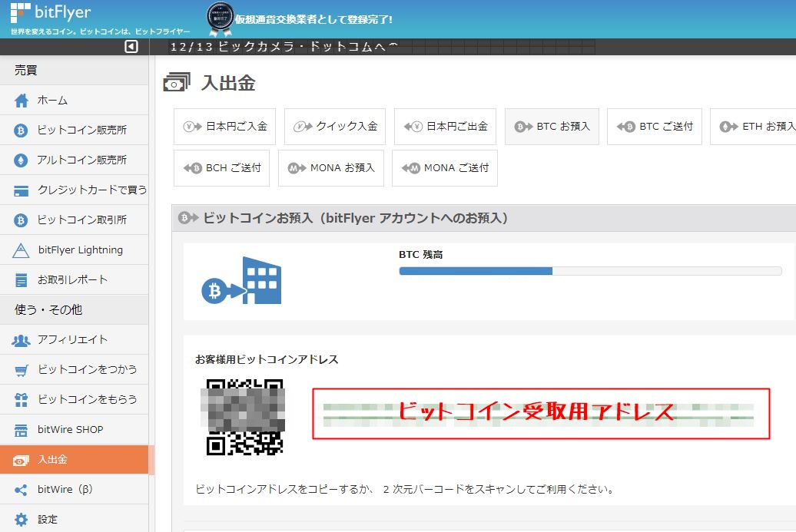Click the 入出金 cash icon in sidebar
Image resolution: width=796 pixels, height=532 pixels.
[21, 460]
